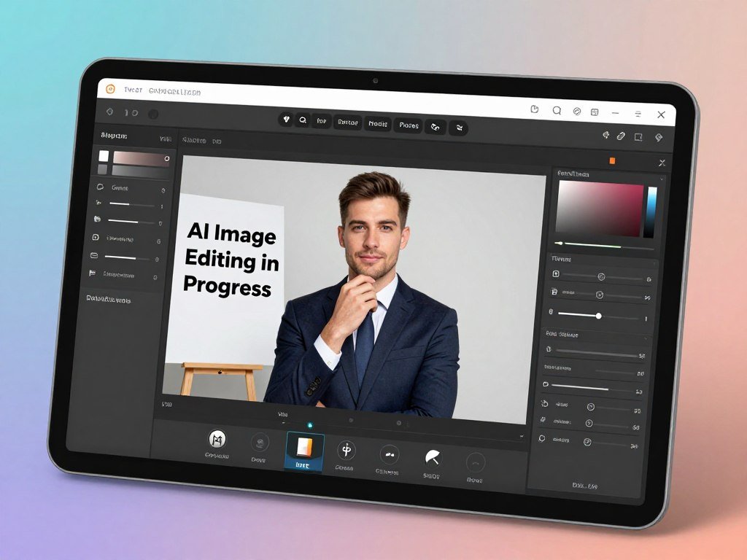Viewport: 747px width, 560px height.
Task: Click the pinkish gradient bar in the left panel
Action: [141, 158]
